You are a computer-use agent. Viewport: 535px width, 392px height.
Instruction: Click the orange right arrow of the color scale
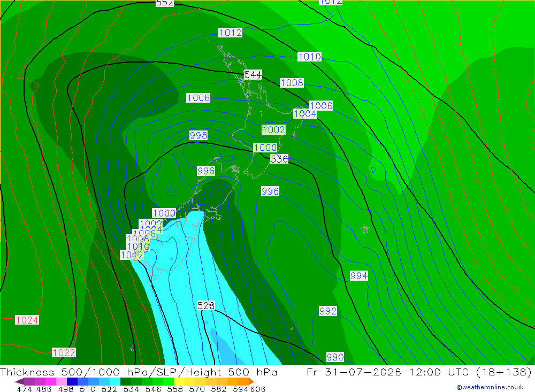[x=251, y=381]
